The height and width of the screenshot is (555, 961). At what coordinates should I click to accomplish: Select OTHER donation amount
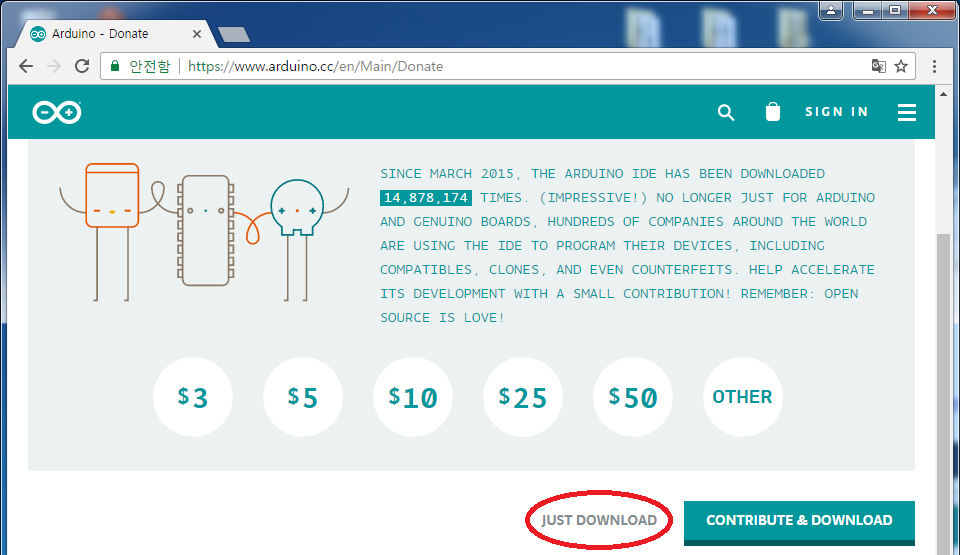[743, 397]
